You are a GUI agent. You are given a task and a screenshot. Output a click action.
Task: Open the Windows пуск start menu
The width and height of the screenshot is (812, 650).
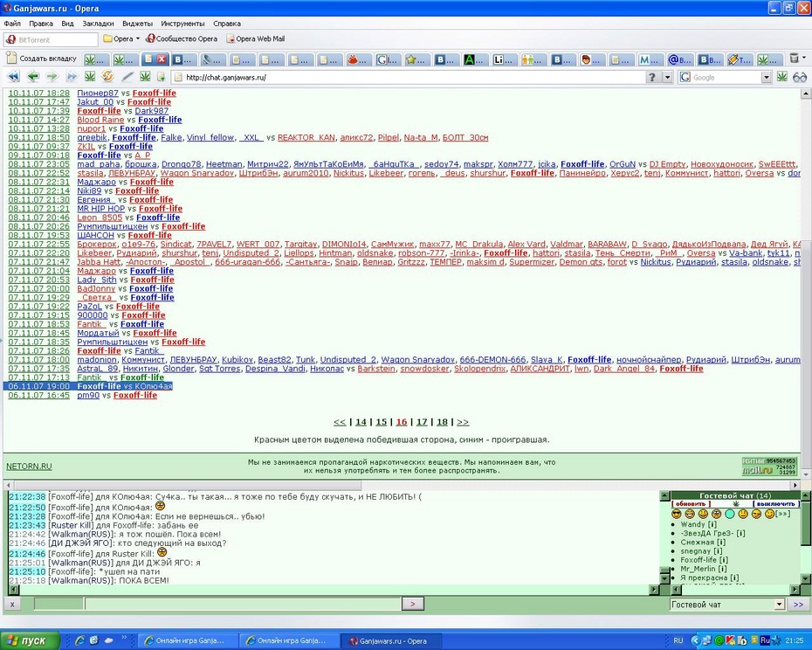(x=30, y=640)
